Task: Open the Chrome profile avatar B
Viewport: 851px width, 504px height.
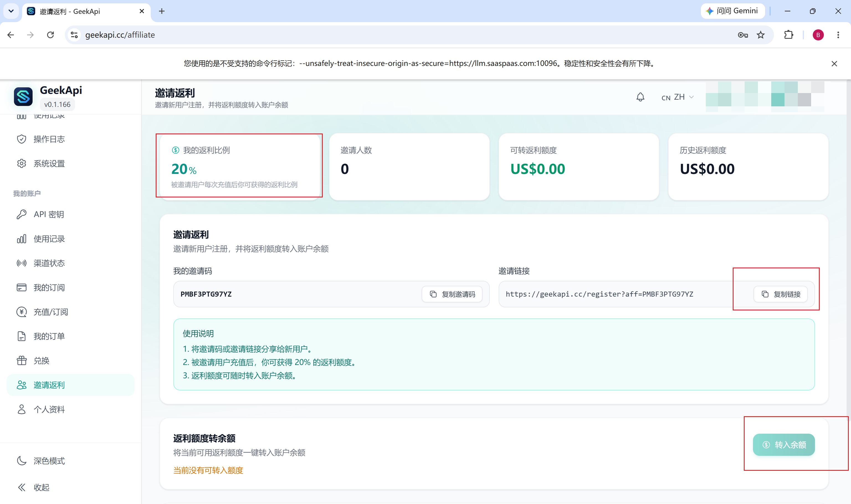Action: pyautogui.click(x=818, y=35)
